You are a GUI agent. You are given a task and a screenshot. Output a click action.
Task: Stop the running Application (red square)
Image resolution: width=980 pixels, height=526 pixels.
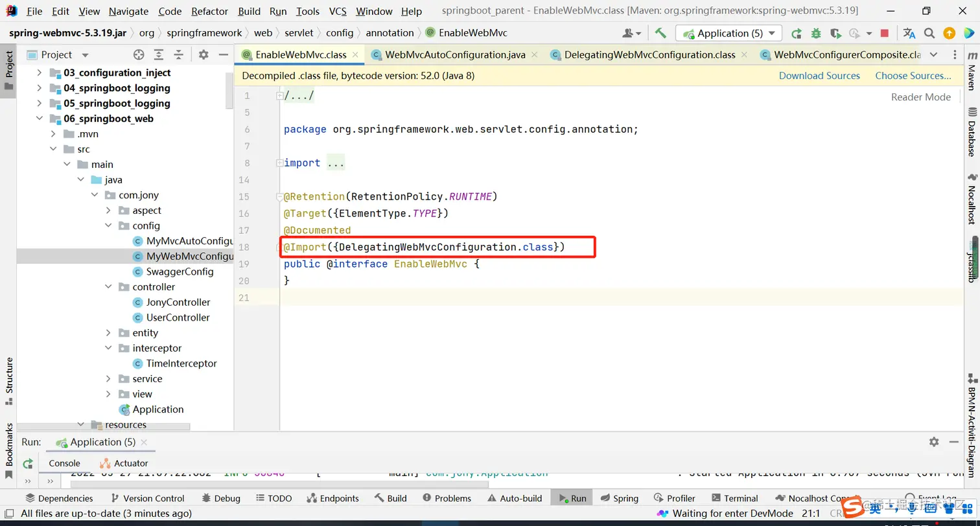click(885, 33)
